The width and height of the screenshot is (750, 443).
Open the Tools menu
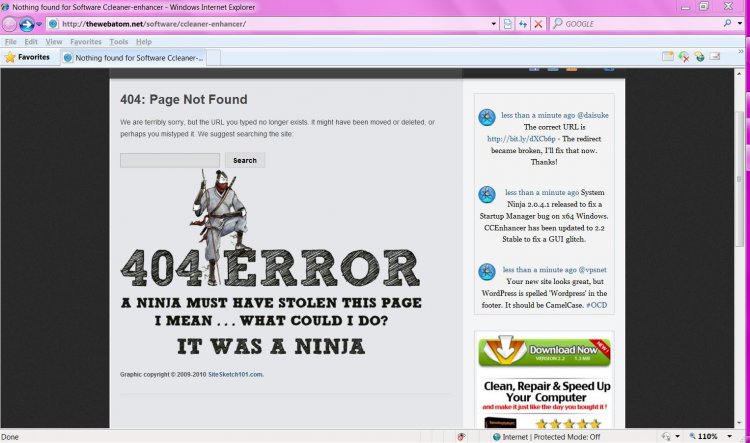click(119, 42)
